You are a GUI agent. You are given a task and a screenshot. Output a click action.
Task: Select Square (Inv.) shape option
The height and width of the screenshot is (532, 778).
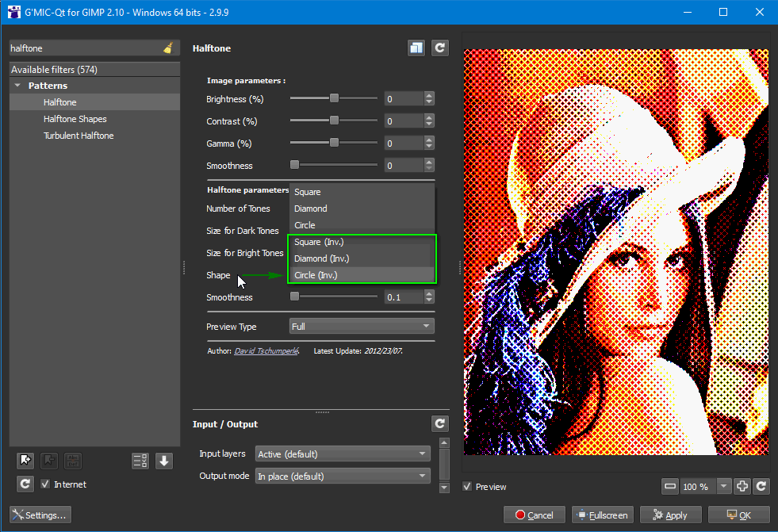tap(362, 242)
